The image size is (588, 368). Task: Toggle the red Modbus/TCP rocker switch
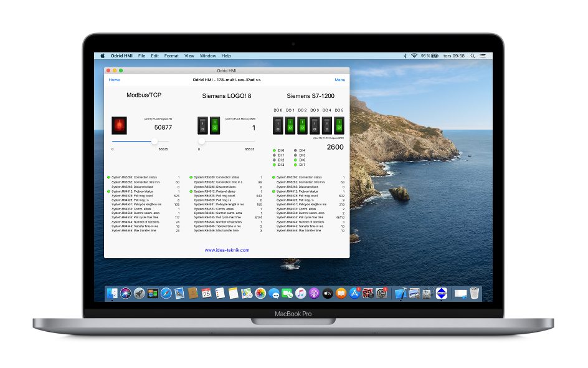coord(119,125)
